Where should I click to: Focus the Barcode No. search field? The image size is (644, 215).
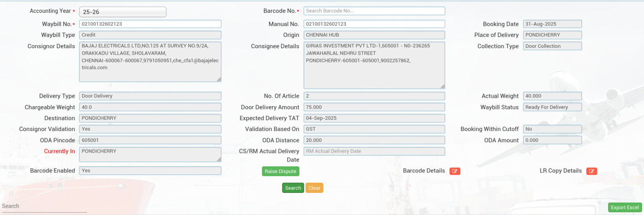(x=374, y=11)
